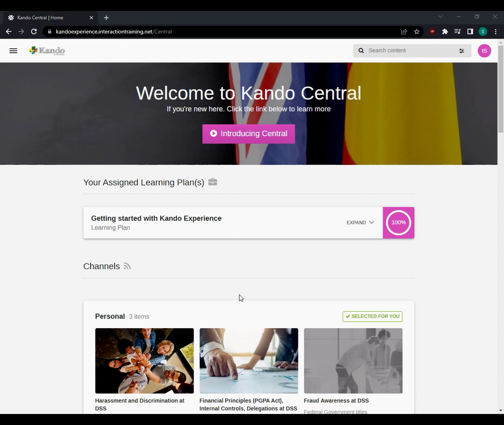Bookmark this page with star icon
The height and width of the screenshot is (425, 504).
(x=416, y=31)
